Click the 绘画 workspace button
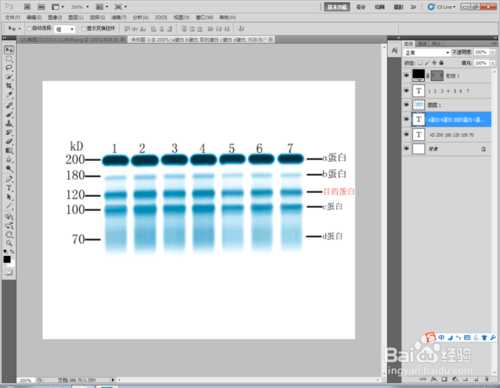Viewport: 500px width, 388px height. pyautogui.click(x=379, y=7)
